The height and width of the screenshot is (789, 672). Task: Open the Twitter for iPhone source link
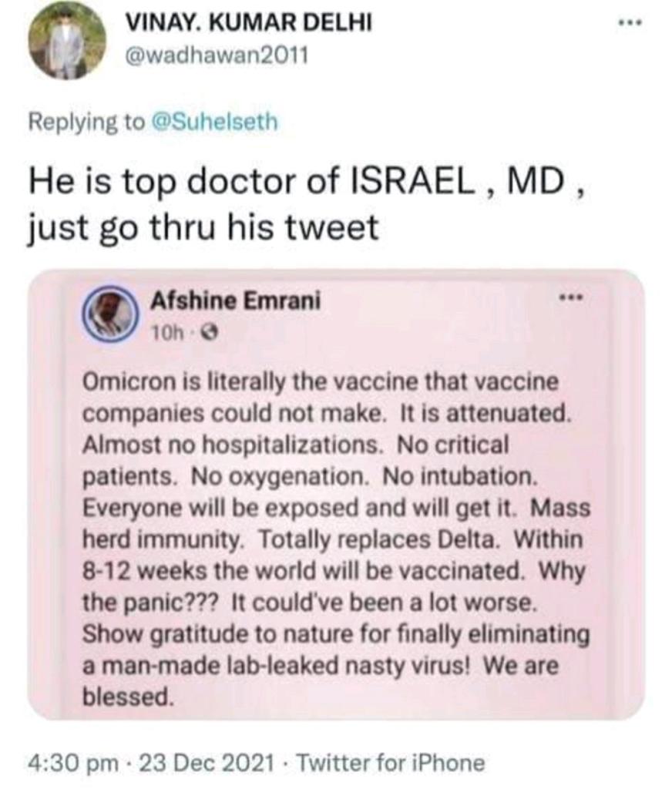point(391,763)
